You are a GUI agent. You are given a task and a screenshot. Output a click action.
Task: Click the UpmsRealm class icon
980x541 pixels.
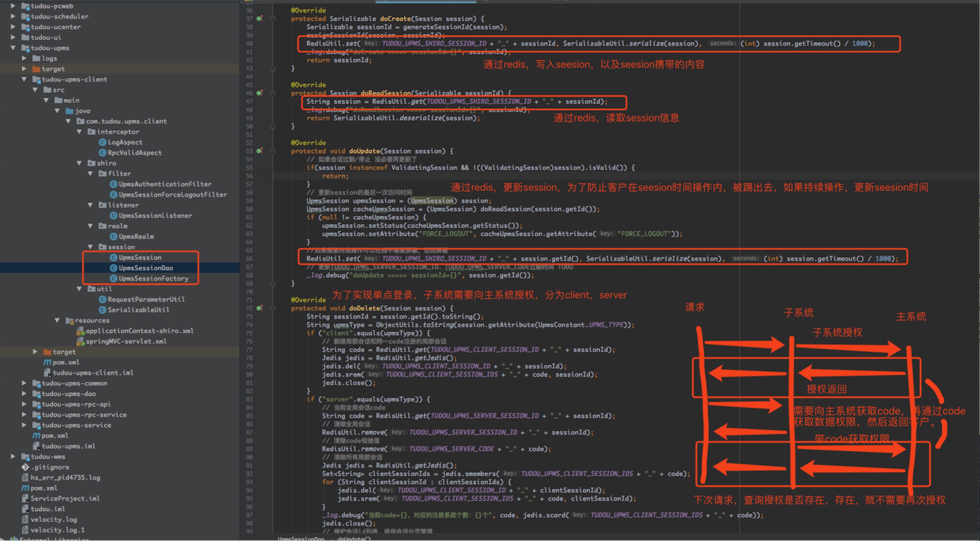113,236
